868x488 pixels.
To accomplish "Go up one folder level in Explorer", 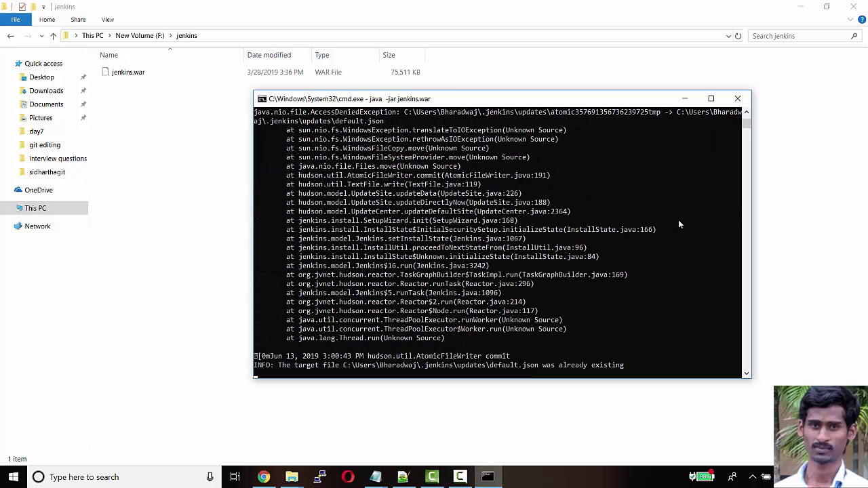I will click(53, 36).
